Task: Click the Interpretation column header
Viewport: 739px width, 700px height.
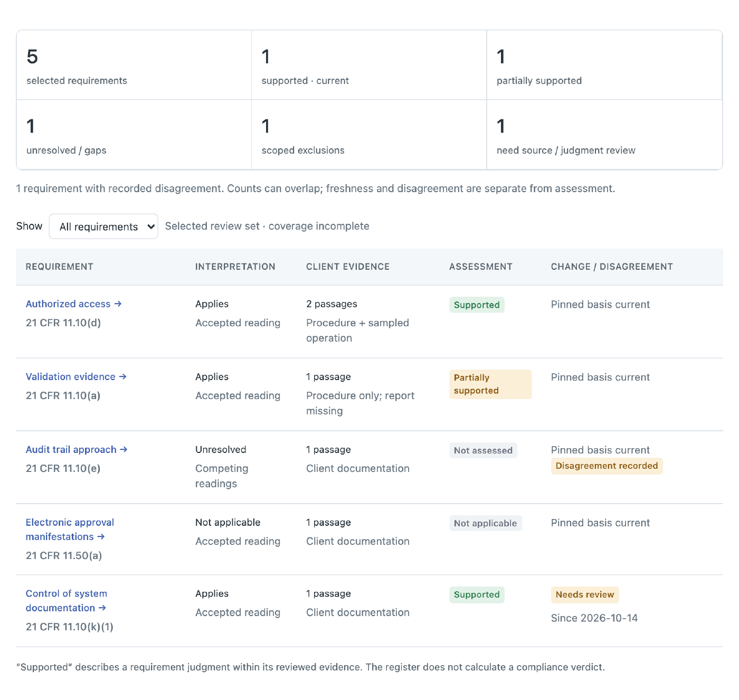Action: pyautogui.click(x=235, y=267)
